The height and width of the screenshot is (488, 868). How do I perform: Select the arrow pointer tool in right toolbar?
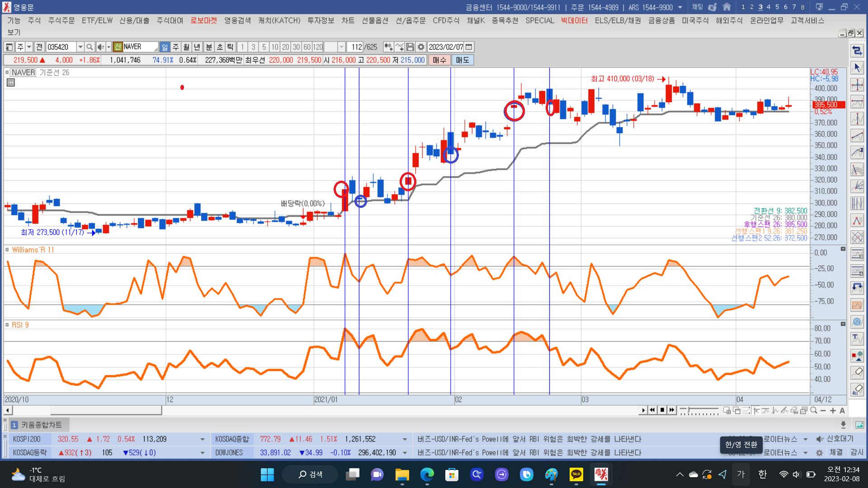click(x=857, y=68)
